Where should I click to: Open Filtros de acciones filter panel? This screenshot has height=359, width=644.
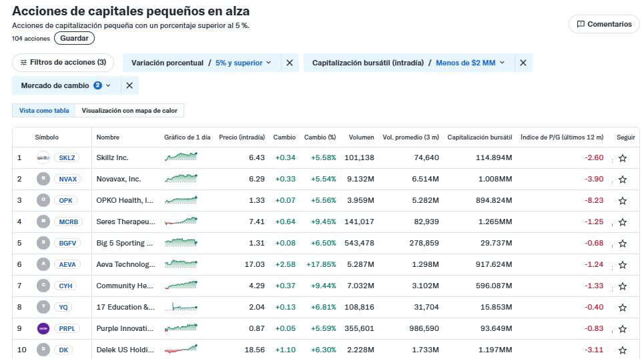pyautogui.click(x=63, y=63)
